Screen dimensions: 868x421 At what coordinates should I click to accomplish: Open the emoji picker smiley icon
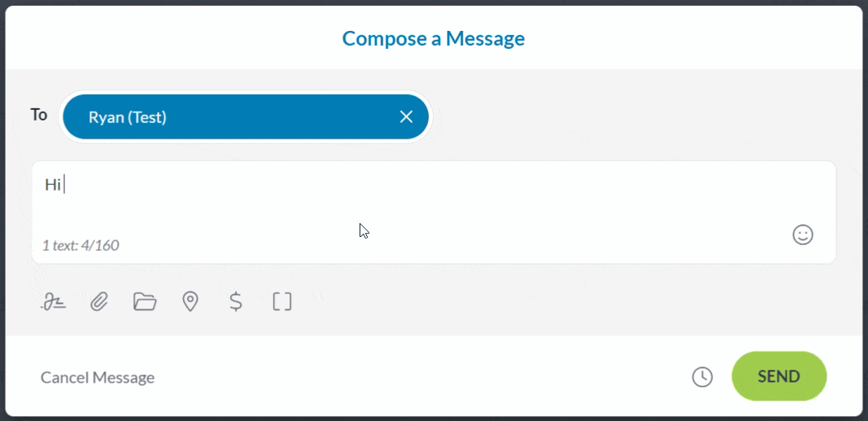[802, 235]
